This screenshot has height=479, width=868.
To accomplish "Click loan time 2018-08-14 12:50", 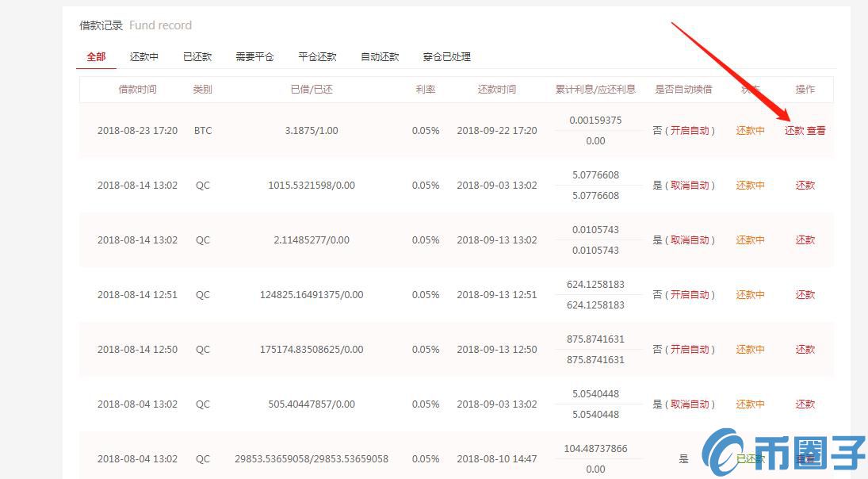I will [137, 350].
